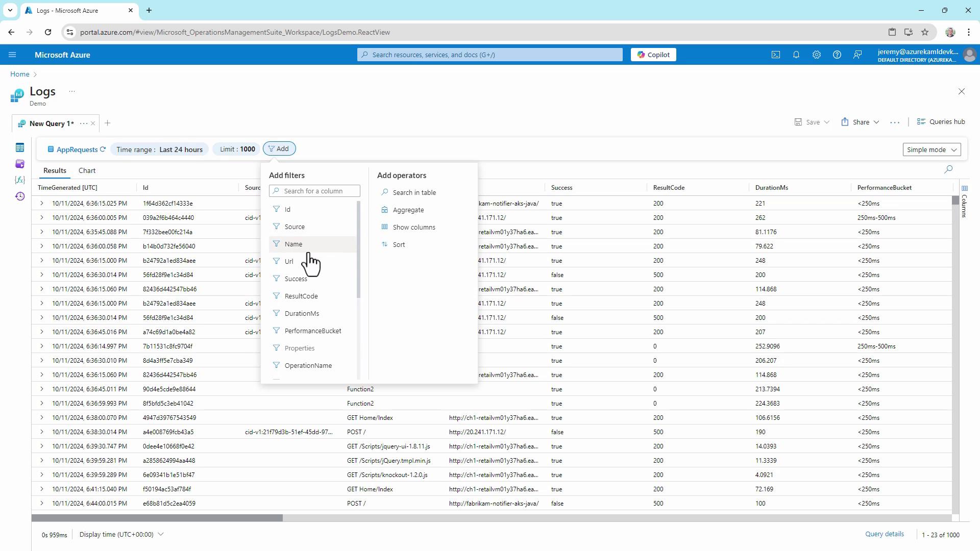Switch to the Chart tab

coord(87,171)
